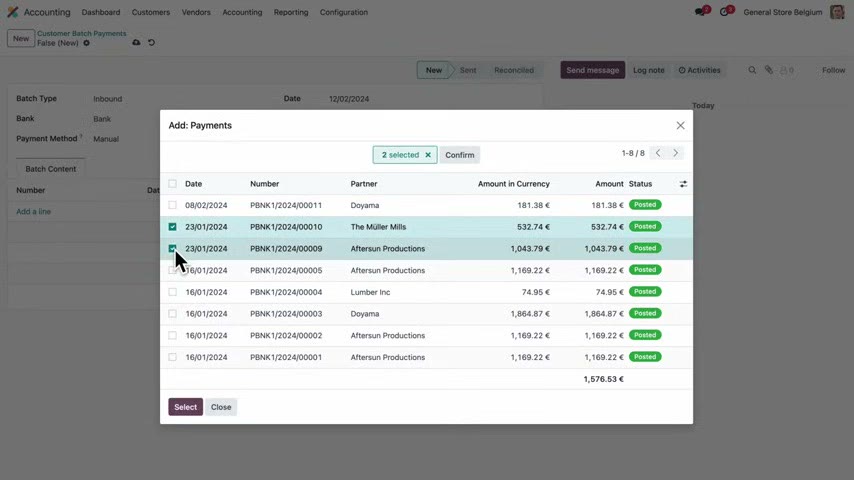Go to previous page of payments
Viewport: 854px width, 480px height.
(x=658, y=153)
